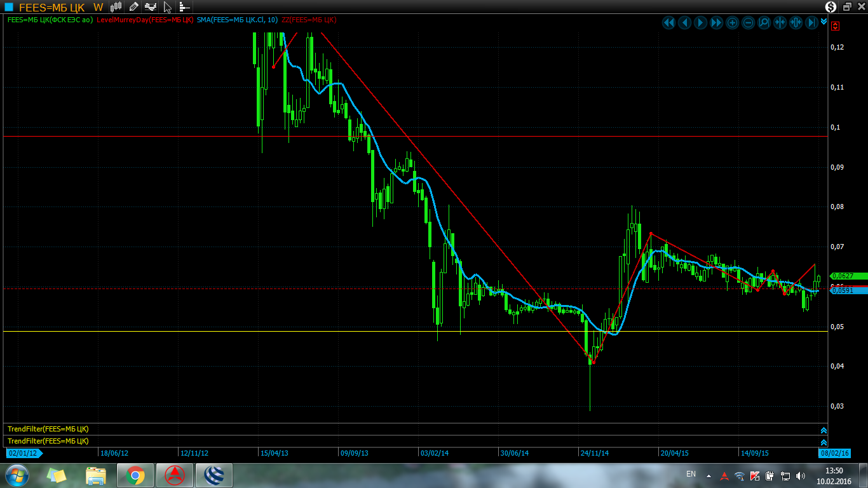Open the candlestick chart type tool
The width and height of the screenshot is (868, 488).
click(116, 7)
